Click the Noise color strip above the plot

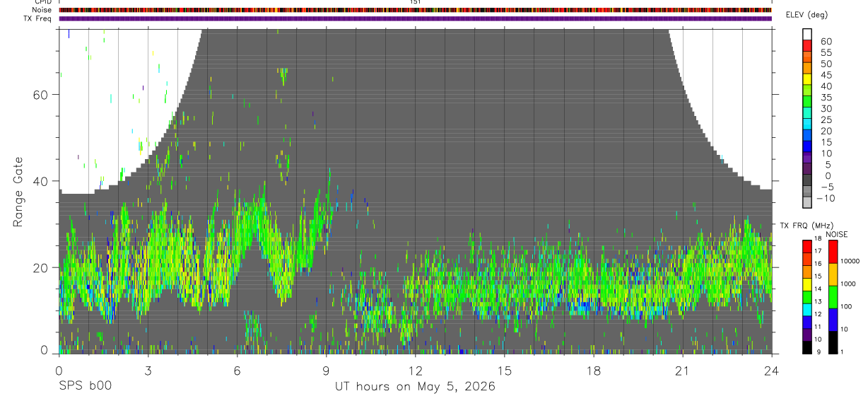[x=415, y=10]
